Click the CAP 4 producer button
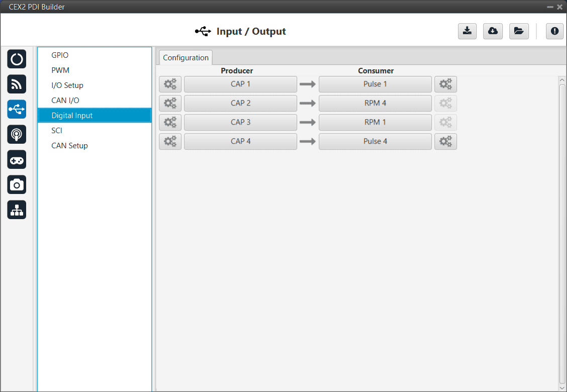 [x=240, y=141]
